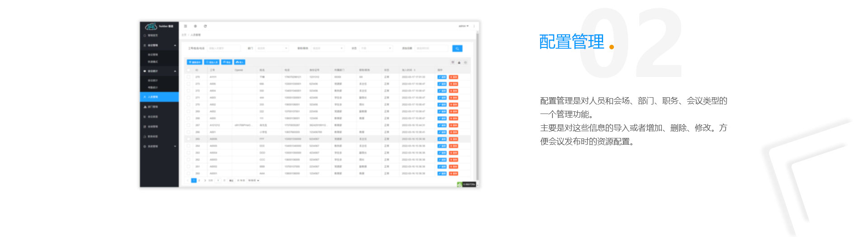Screen dimensions: 868x237
Task: Open the rows-per-page dropdown in pagination
Action: pyautogui.click(x=254, y=180)
